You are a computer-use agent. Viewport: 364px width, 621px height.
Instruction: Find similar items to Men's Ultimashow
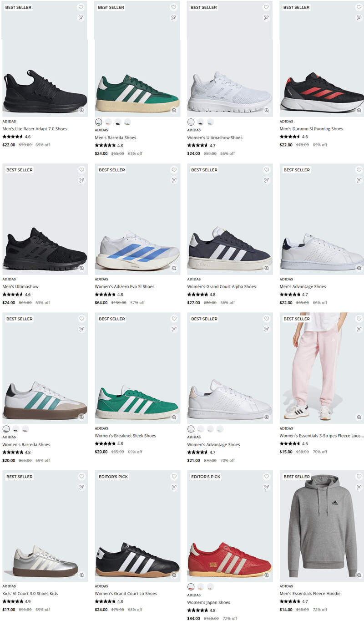click(81, 180)
